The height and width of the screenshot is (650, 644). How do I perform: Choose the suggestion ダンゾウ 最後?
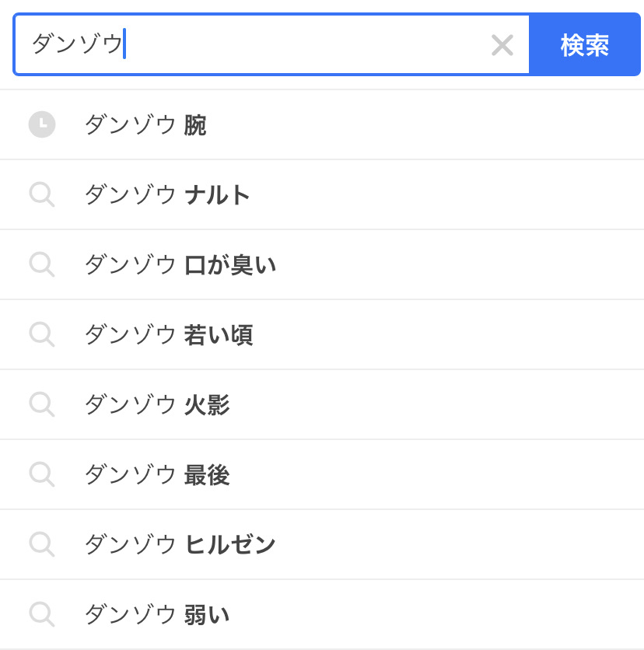click(157, 475)
